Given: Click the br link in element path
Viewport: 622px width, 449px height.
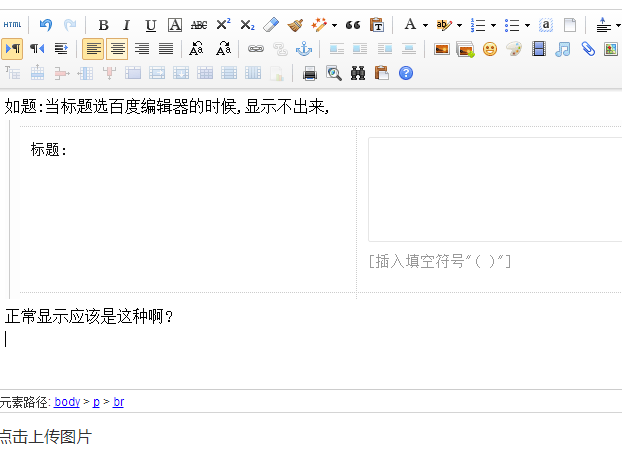Looking at the screenshot, I should 118,402.
